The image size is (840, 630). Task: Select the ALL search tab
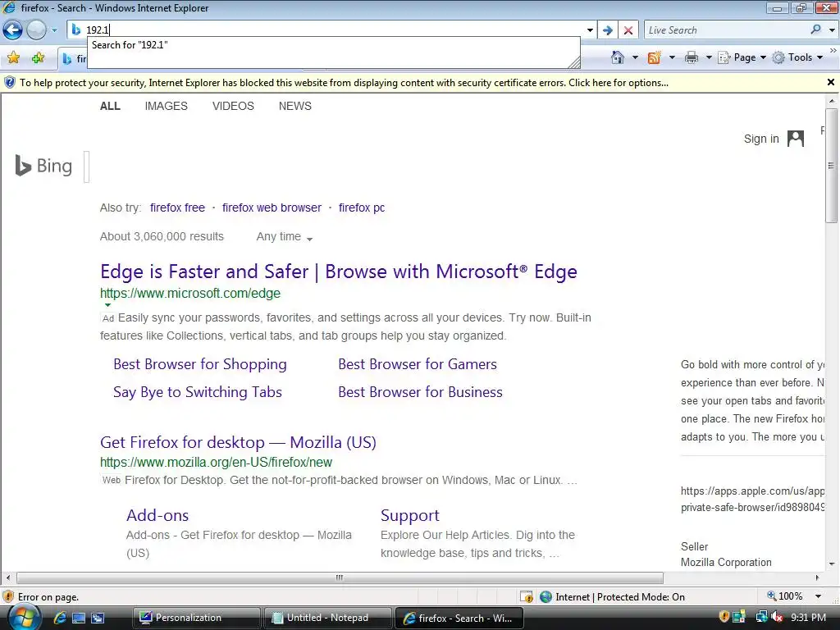pyautogui.click(x=110, y=106)
